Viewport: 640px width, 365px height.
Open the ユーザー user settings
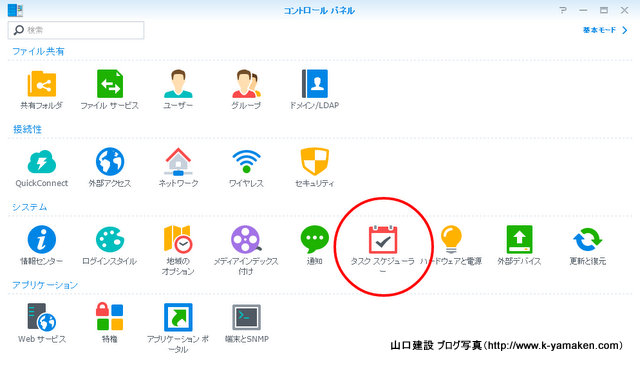click(178, 84)
